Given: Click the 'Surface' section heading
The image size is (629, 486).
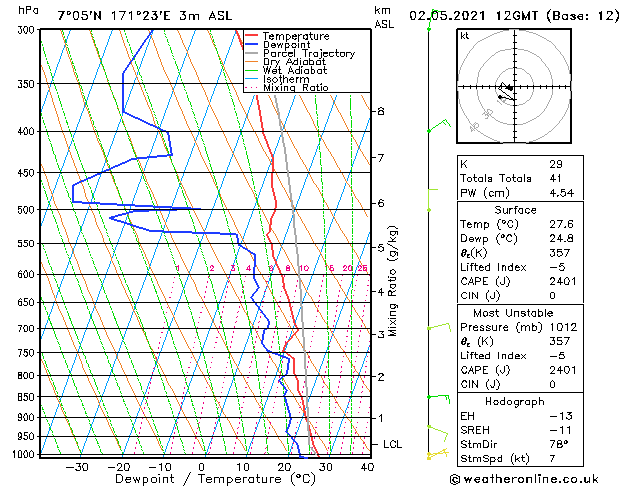Looking at the screenshot, I should point(515,210).
